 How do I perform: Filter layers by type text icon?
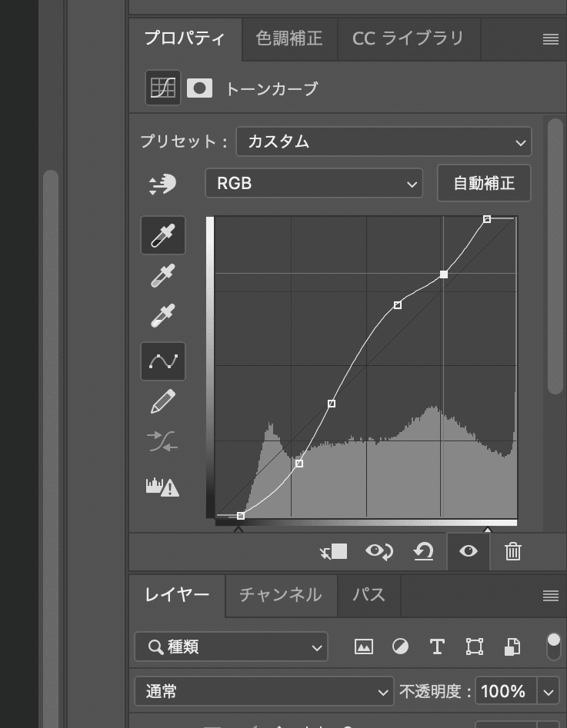coord(437,647)
